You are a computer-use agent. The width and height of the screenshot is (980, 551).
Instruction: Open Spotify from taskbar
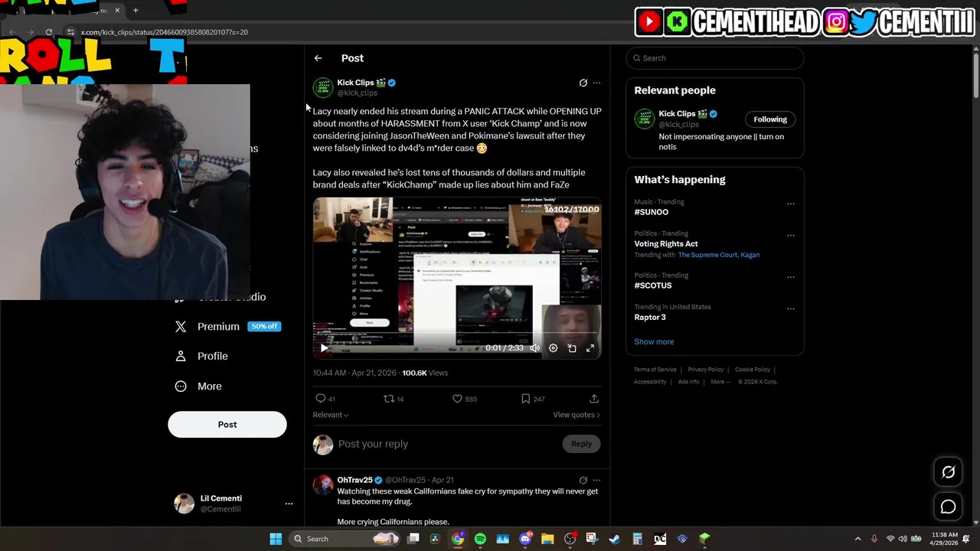[480, 539]
